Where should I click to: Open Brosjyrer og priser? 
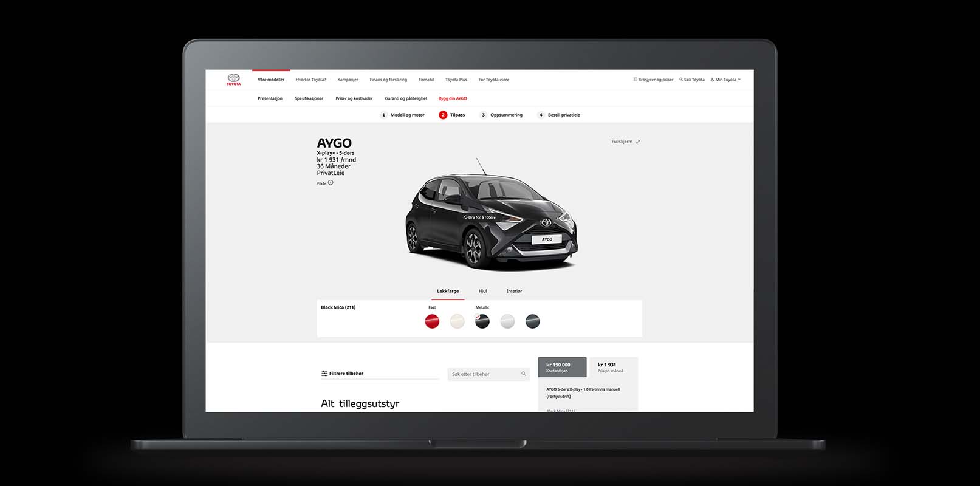click(654, 80)
